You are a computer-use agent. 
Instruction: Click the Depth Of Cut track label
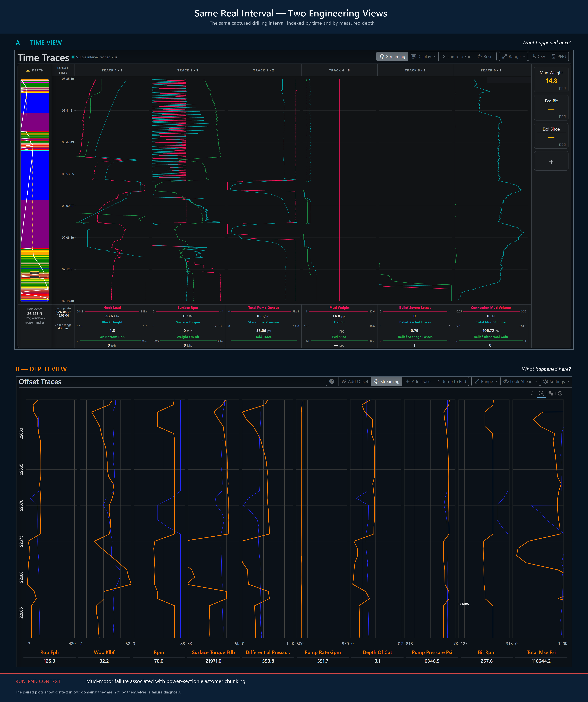377,652
